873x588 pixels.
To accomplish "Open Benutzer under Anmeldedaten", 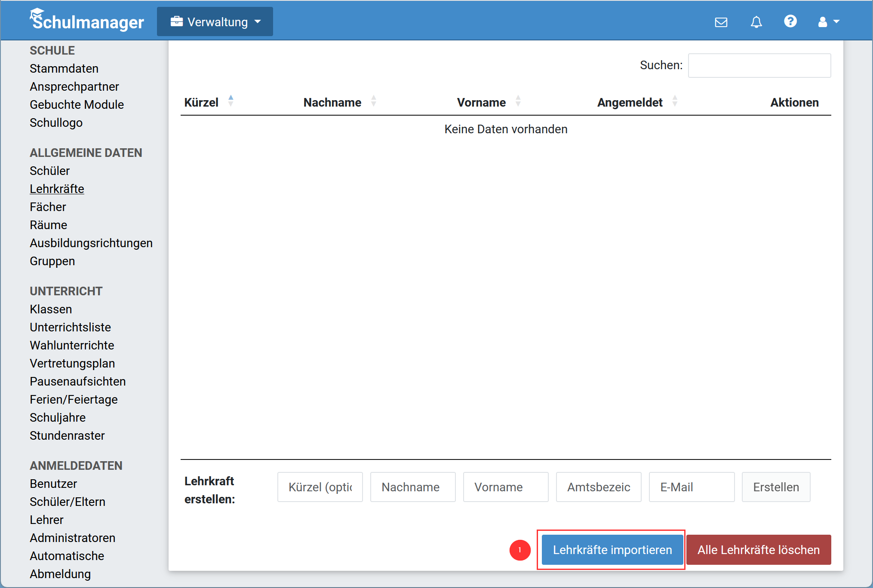I will click(x=53, y=484).
